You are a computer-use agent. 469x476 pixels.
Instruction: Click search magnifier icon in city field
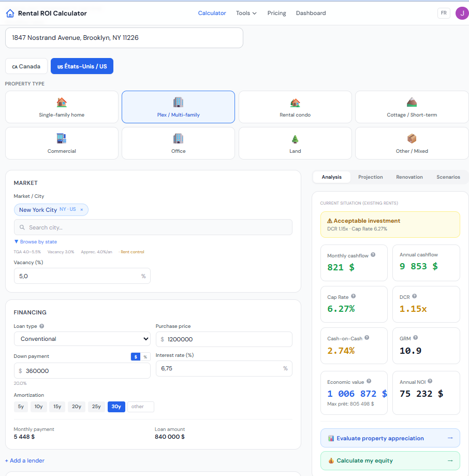[22, 227]
